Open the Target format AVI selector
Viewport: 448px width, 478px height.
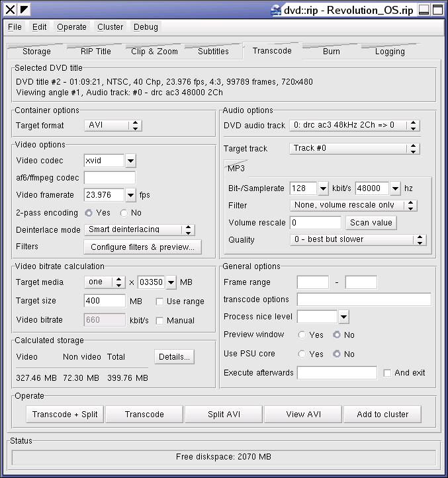(x=113, y=126)
